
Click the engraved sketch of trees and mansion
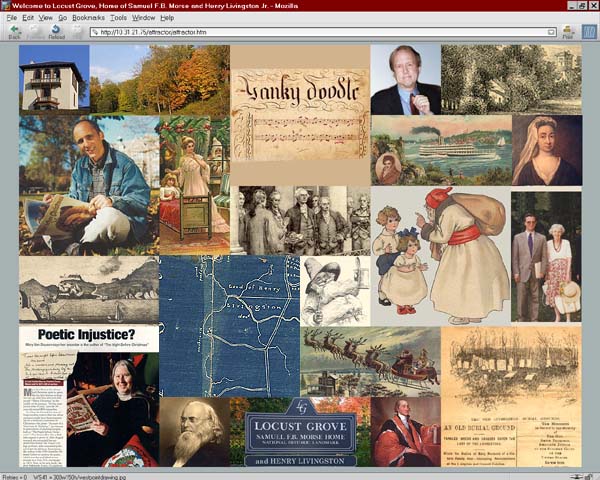coord(511,80)
